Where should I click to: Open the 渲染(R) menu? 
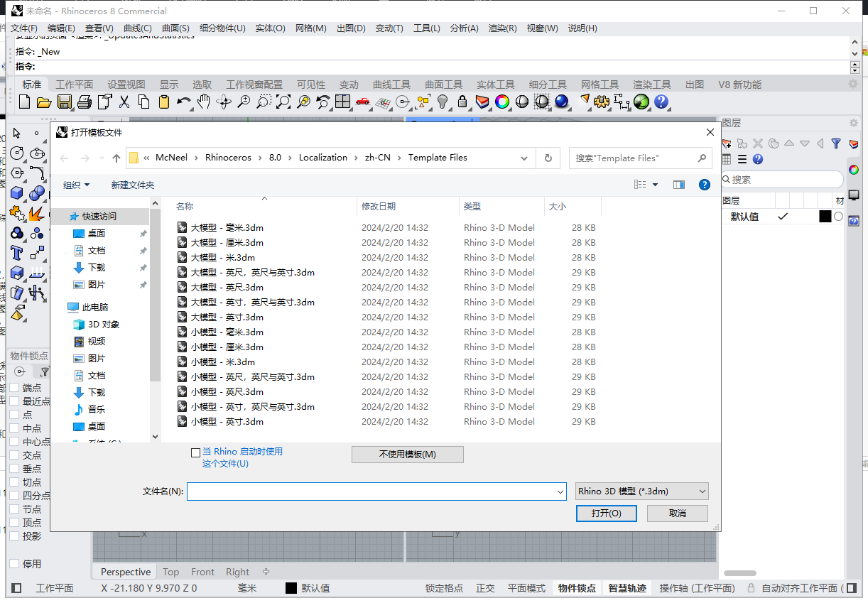[502, 28]
